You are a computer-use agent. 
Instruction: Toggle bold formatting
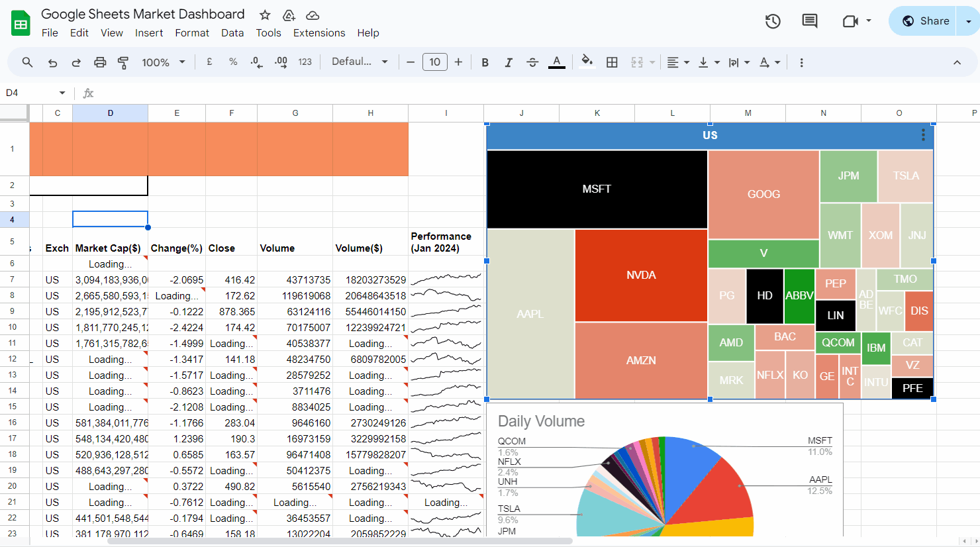click(485, 62)
